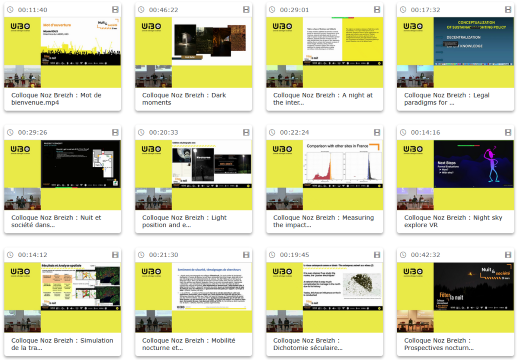Screen dimensions: 519x360
Task: Click the clock icon beside 00:19:45
Action: click(272, 255)
